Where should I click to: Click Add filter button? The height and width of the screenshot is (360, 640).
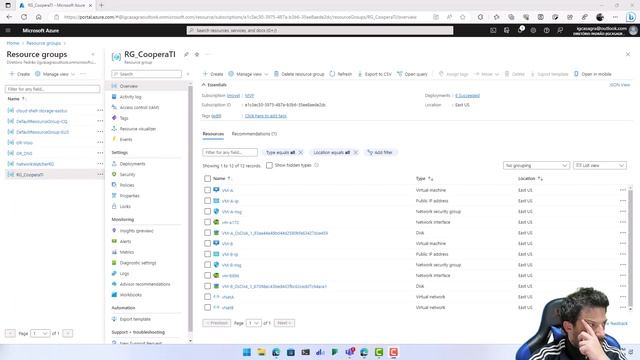(x=380, y=152)
